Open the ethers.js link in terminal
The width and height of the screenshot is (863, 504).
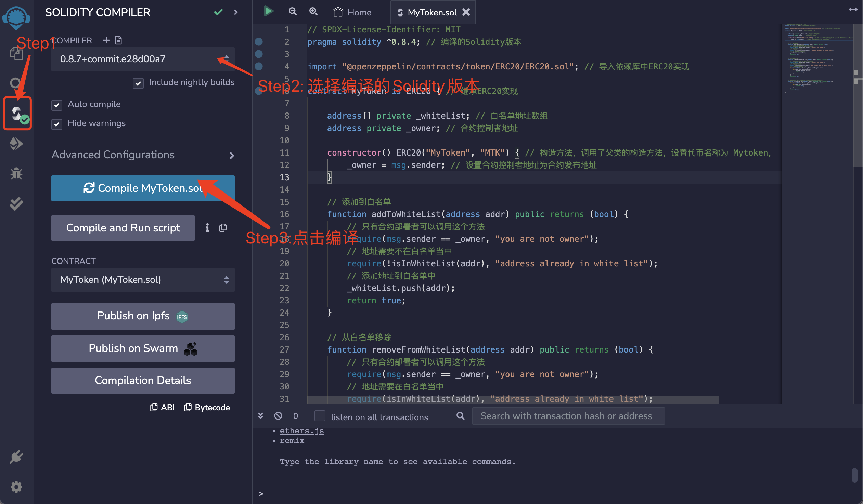tap(302, 431)
